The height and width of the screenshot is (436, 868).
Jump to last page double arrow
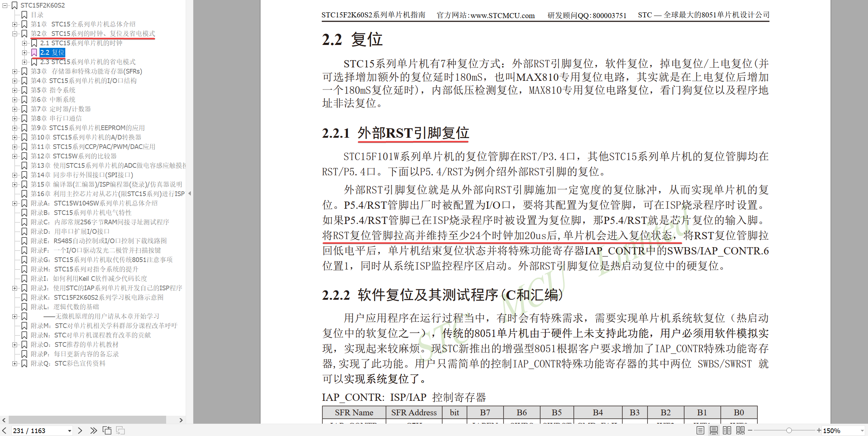click(x=94, y=430)
